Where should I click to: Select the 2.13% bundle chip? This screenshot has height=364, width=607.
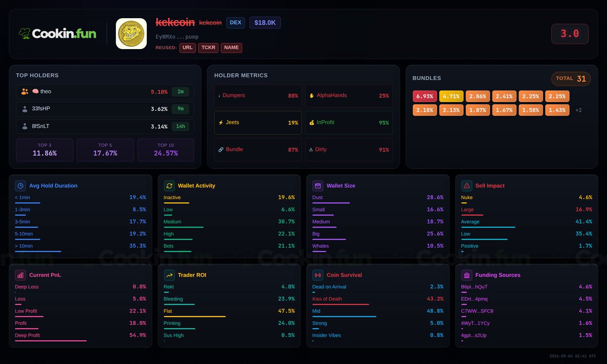point(451,110)
